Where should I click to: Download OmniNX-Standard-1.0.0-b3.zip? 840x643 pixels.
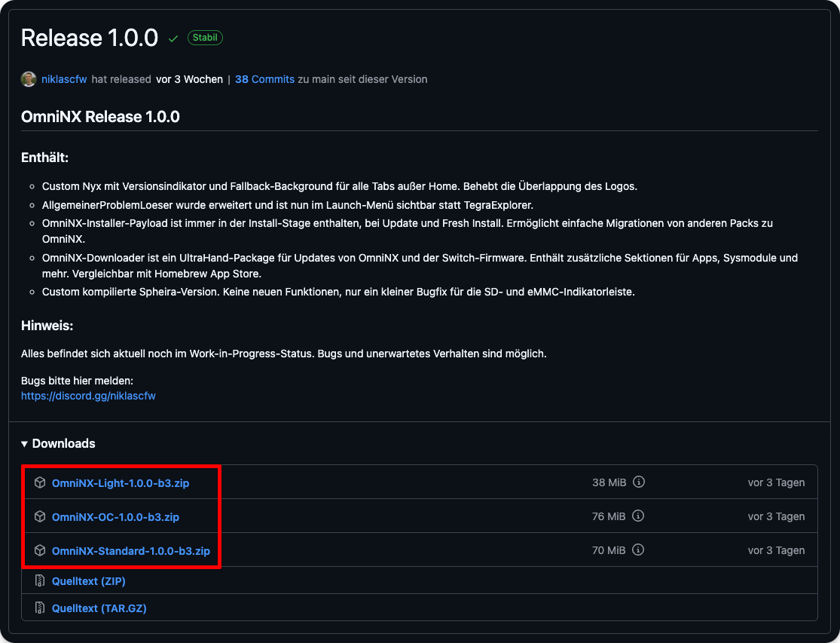(x=130, y=551)
